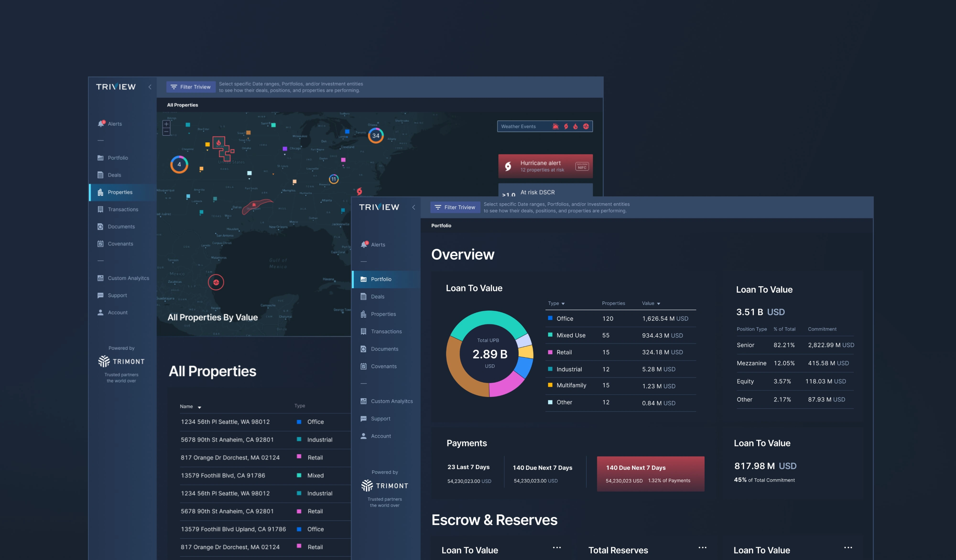This screenshot has width=956, height=560.
Task: Click Documents in the back window sidebar
Action: [x=121, y=226]
